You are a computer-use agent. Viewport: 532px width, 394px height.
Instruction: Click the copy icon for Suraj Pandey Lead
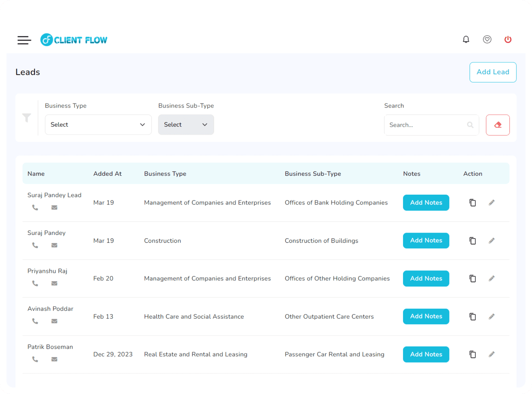pos(472,203)
